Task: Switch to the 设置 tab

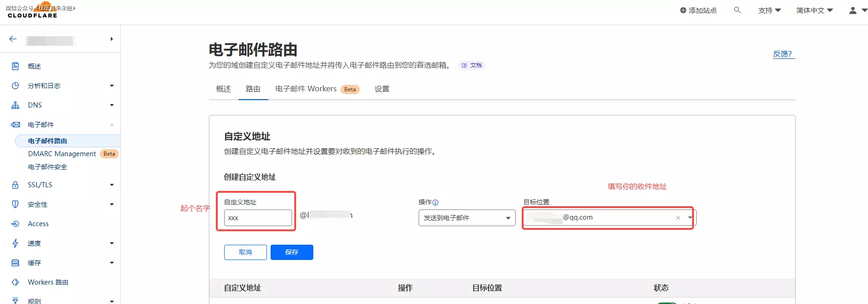Action: (382, 89)
